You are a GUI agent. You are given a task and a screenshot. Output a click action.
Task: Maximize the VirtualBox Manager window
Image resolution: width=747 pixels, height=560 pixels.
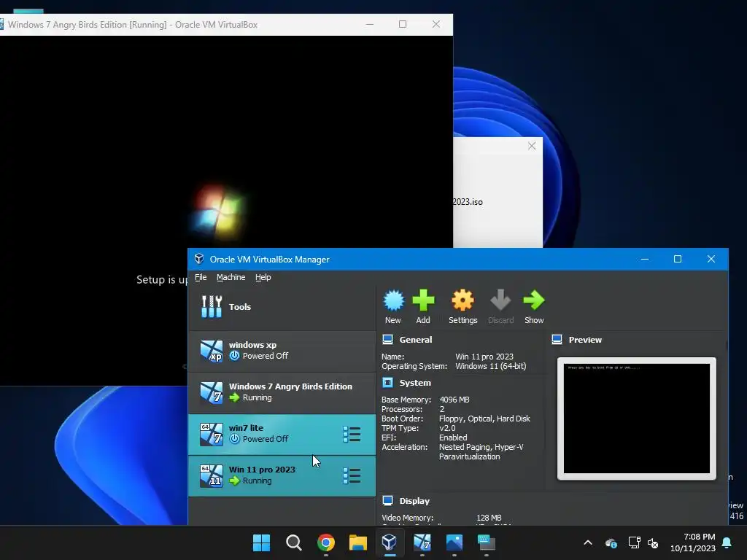(x=678, y=259)
